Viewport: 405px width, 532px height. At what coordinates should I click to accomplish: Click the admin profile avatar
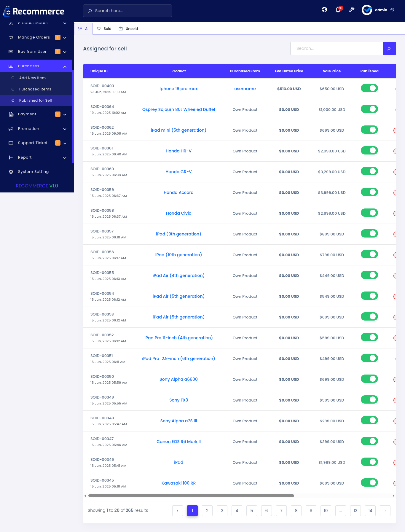point(367,10)
